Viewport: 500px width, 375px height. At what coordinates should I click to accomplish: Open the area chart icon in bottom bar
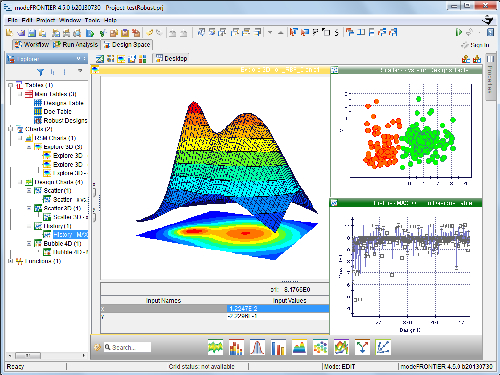coord(299,348)
